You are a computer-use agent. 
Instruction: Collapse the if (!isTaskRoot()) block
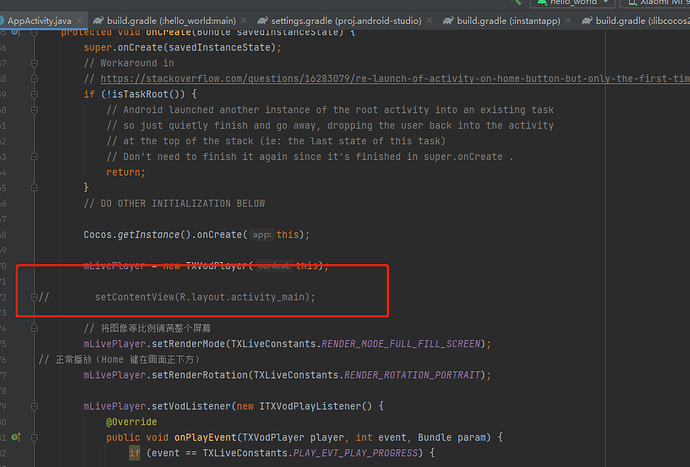tap(35, 94)
